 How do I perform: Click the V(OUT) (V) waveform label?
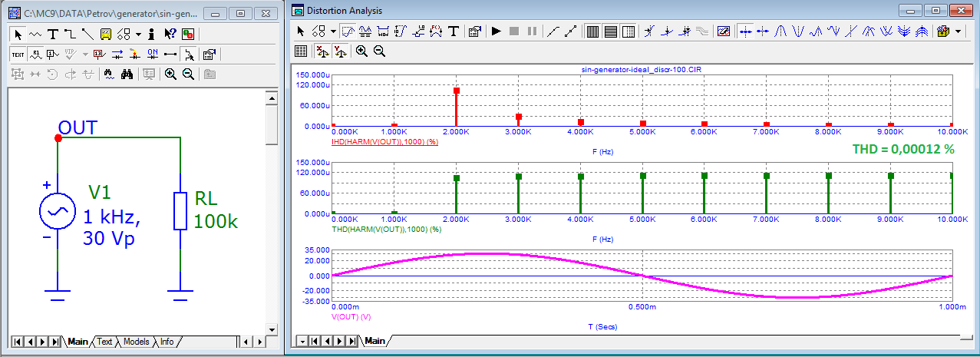(351, 316)
